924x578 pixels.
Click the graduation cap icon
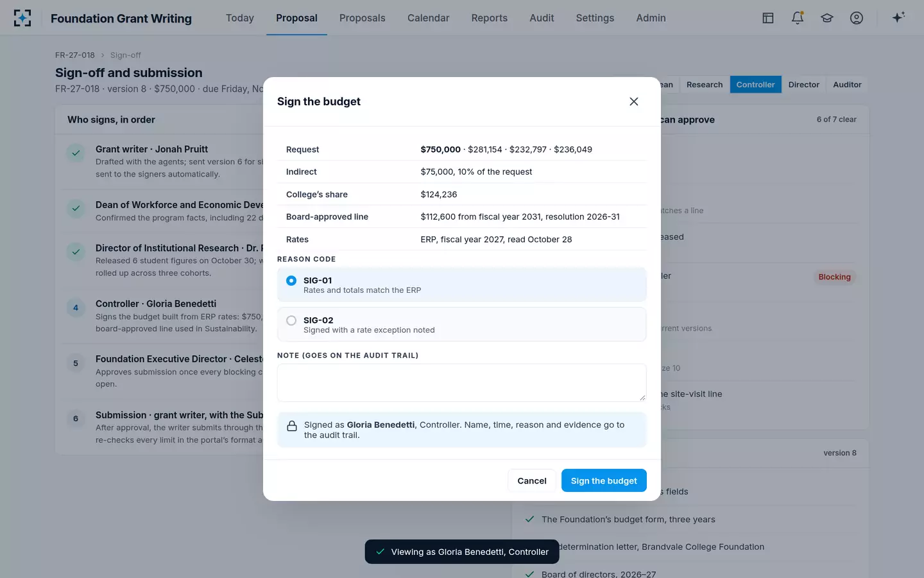pos(827,18)
